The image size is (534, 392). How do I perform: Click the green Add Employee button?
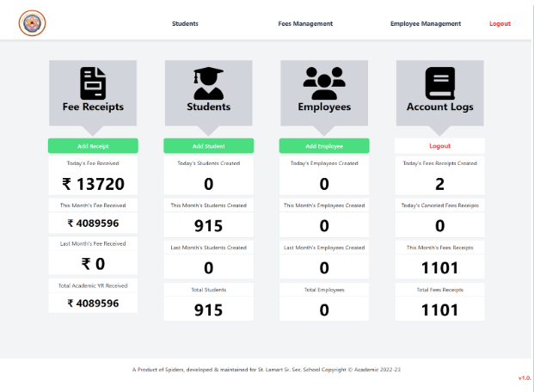tap(324, 146)
